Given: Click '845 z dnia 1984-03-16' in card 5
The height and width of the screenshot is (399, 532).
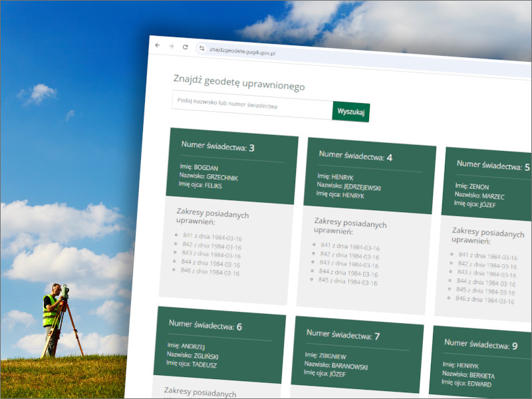Looking at the screenshot, I should pyautogui.click(x=485, y=291).
